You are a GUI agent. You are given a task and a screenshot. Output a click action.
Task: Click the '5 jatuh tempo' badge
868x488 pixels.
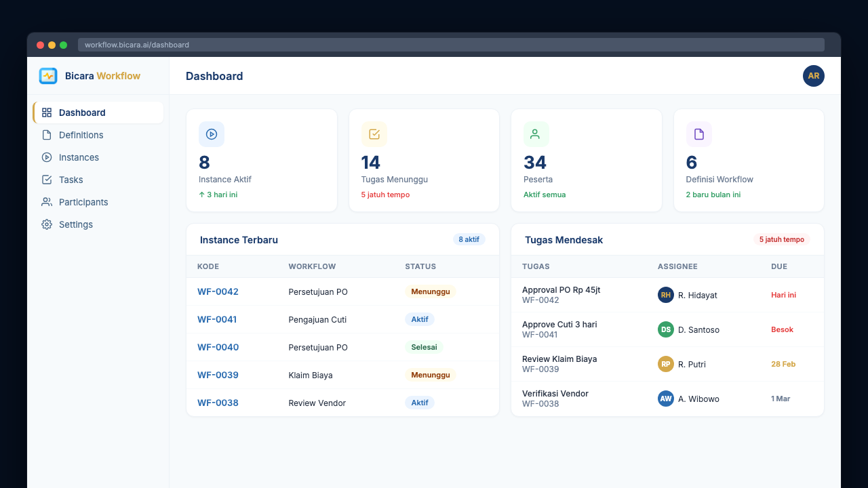click(783, 239)
